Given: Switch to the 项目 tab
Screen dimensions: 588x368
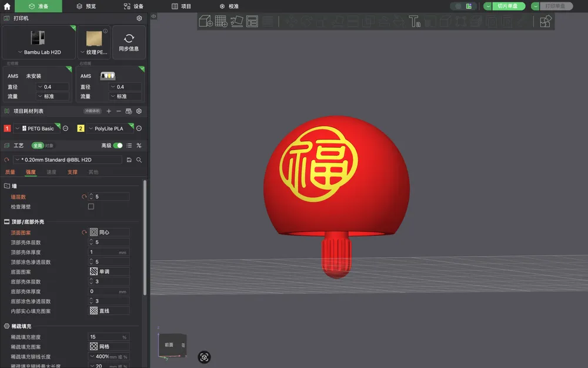Looking at the screenshot, I should (181, 6).
